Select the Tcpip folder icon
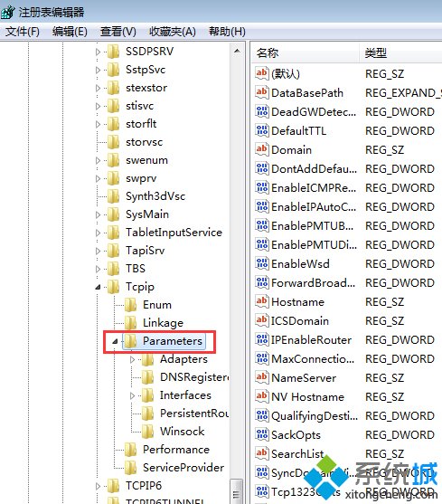 (113, 287)
